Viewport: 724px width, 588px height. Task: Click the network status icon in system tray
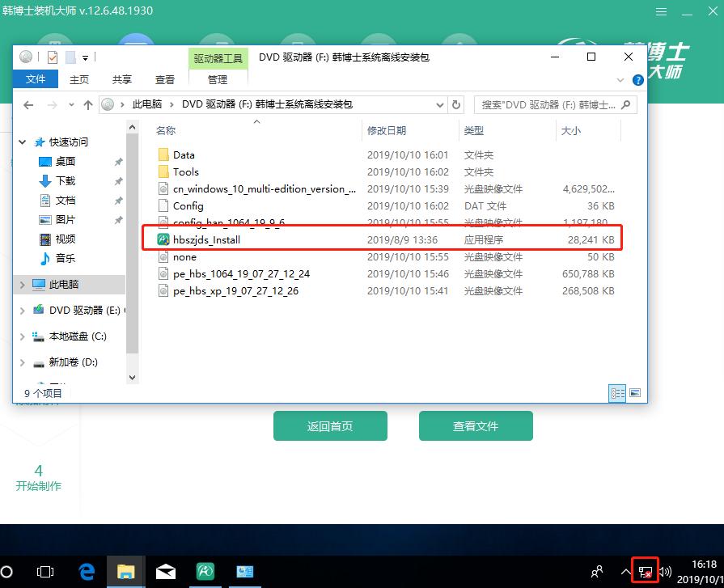pyautogui.click(x=645, y=572)
